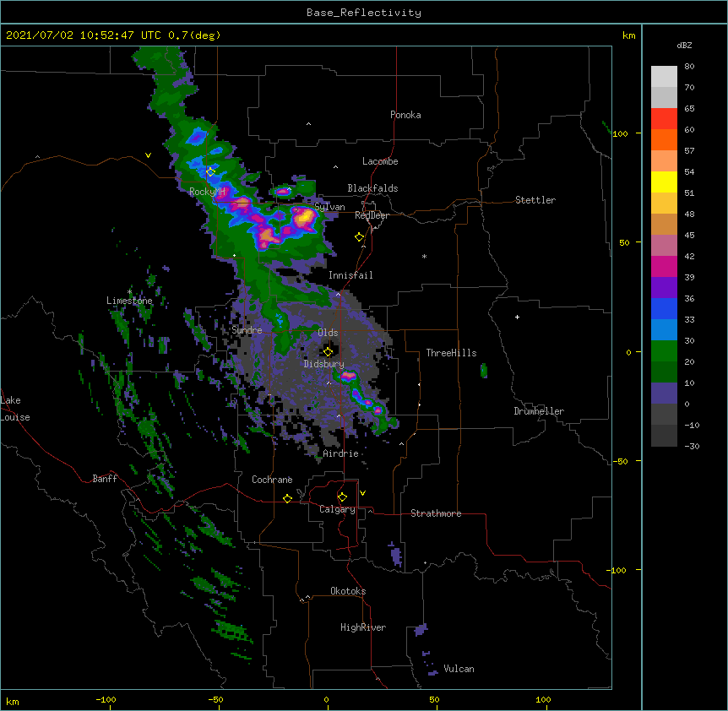728x711 pixels.
Task: Click the Olds town label
Action: 328,333
